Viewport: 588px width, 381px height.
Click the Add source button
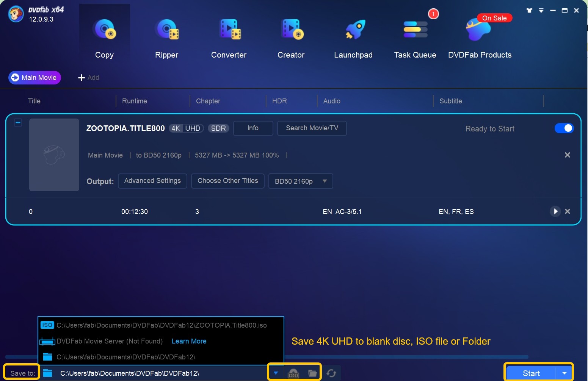point(89,78)
